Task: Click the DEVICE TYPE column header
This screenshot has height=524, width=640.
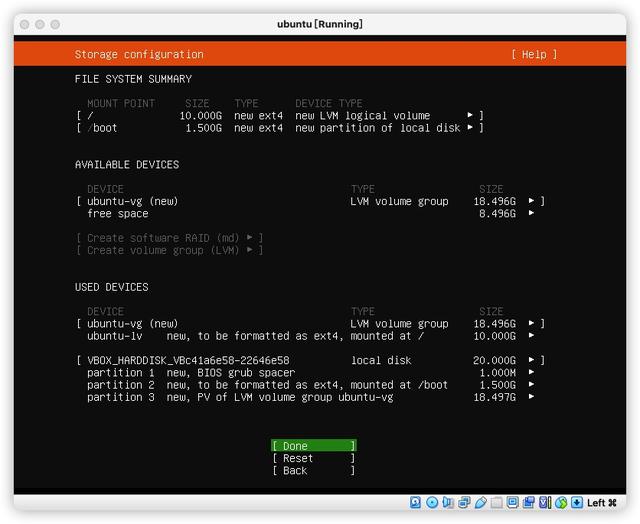Action: tap(329, 103)
